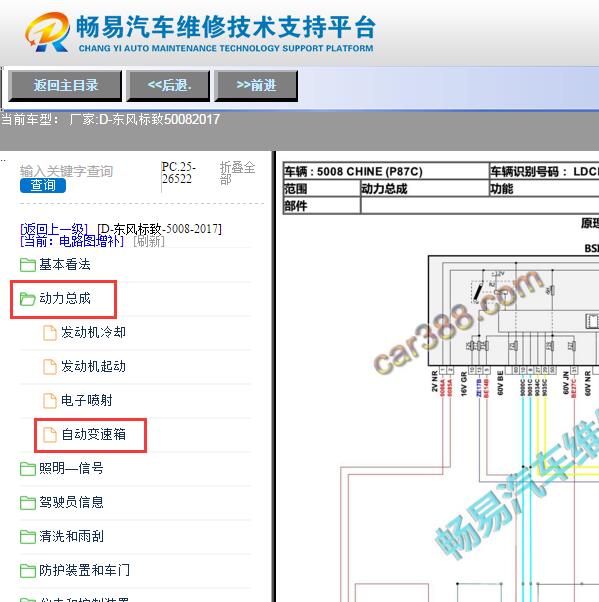The height and width of the screenshot is (602, 599).
Task: Open the 基本看法 folder icon
Action: point(28,265)
